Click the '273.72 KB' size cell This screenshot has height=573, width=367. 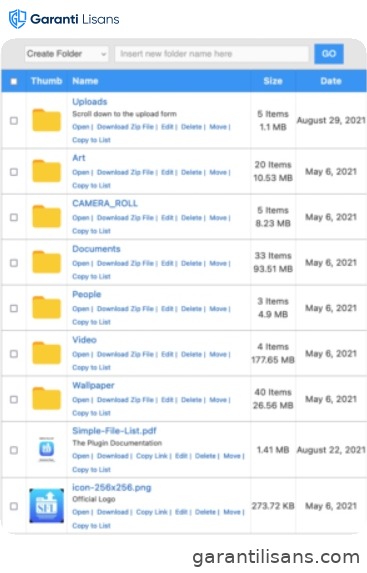pyautogui.click(x=273, y=506)
